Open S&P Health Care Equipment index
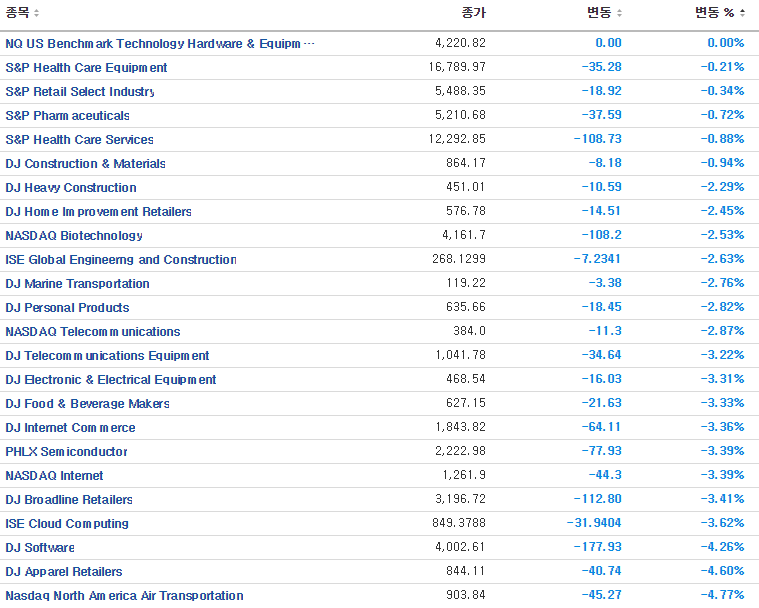 86,67
